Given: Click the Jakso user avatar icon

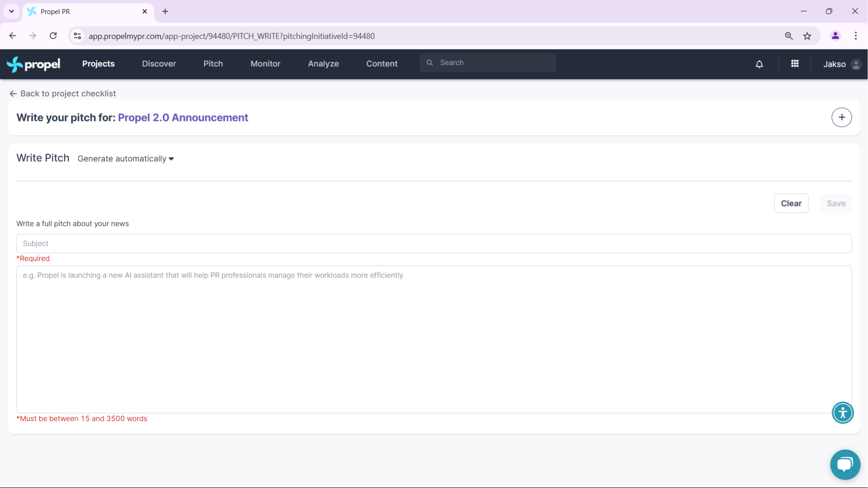Looking at the screenshot, I should (856, 64).
